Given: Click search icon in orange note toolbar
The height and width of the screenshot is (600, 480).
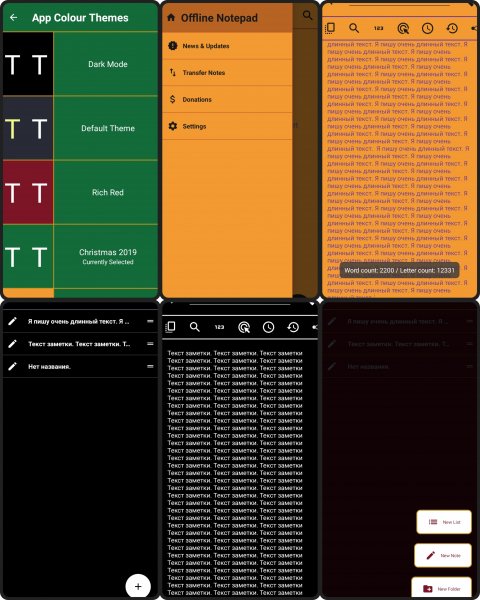Looking at the screenshot, I should click(x=354, y=28).
